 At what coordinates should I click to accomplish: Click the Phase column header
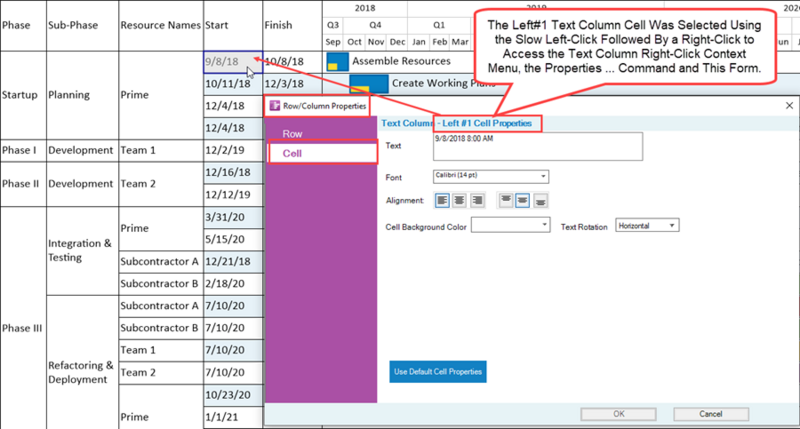tap(23, 26)
